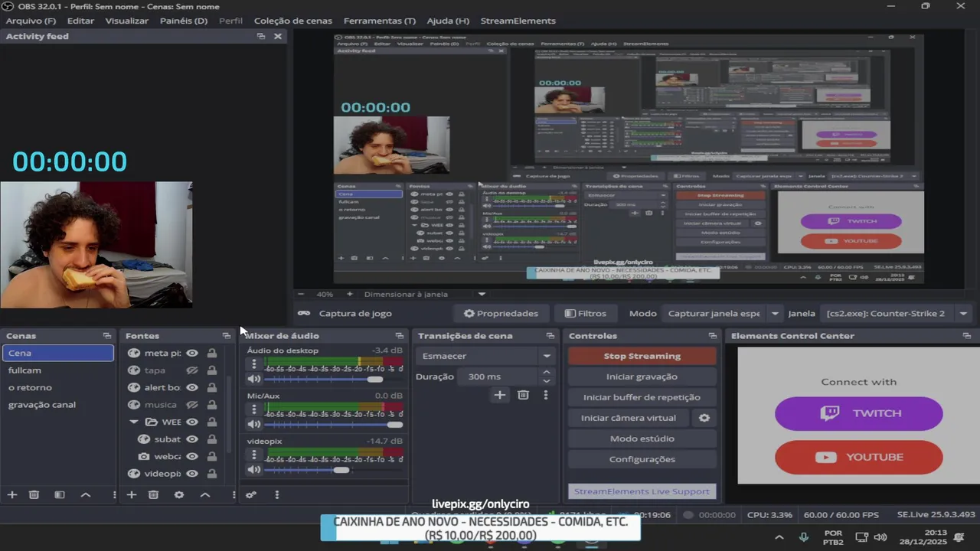Open Visualizar menu
Image resolution: width=980 pixels, height=551 pixels.
tap(127, 21)
